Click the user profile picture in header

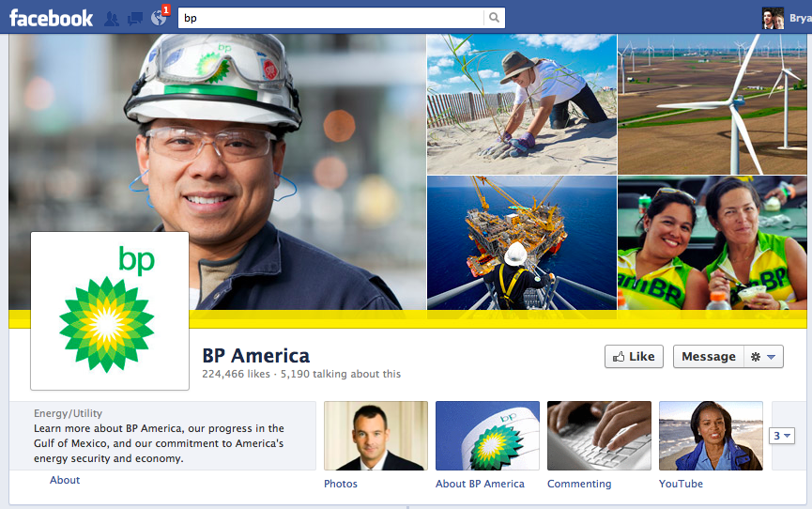(773, 18)
